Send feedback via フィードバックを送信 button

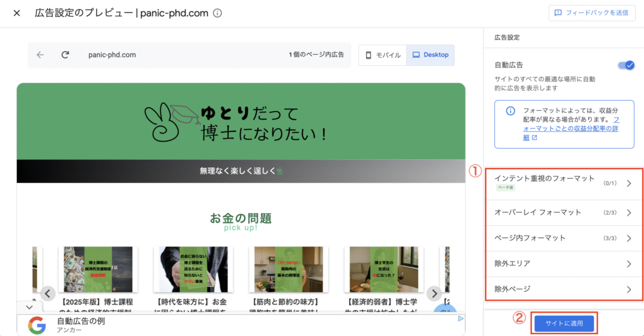592,13
